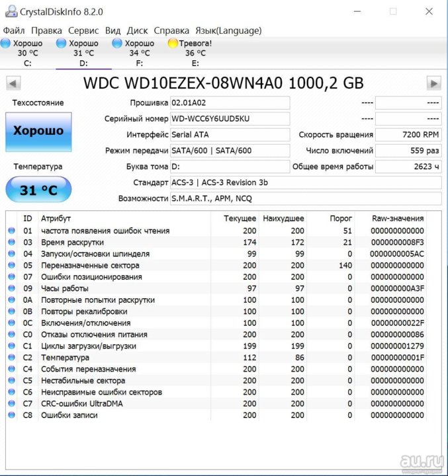Open the Файл menu
This screenshot has width=448, height=476.
tap(14, 30)
